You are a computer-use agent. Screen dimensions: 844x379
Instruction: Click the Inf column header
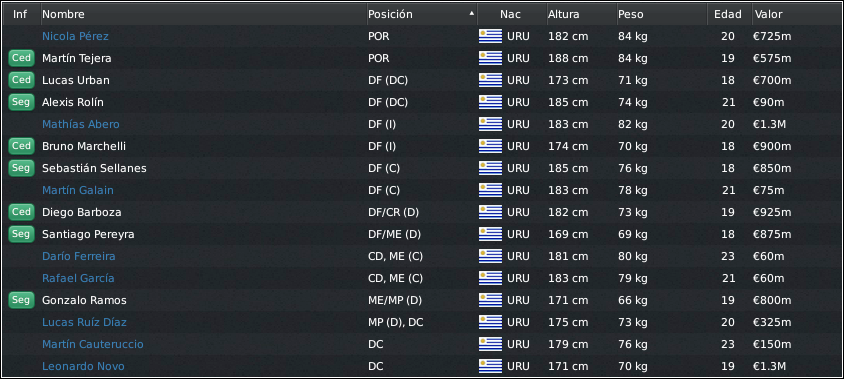point(22,15)
